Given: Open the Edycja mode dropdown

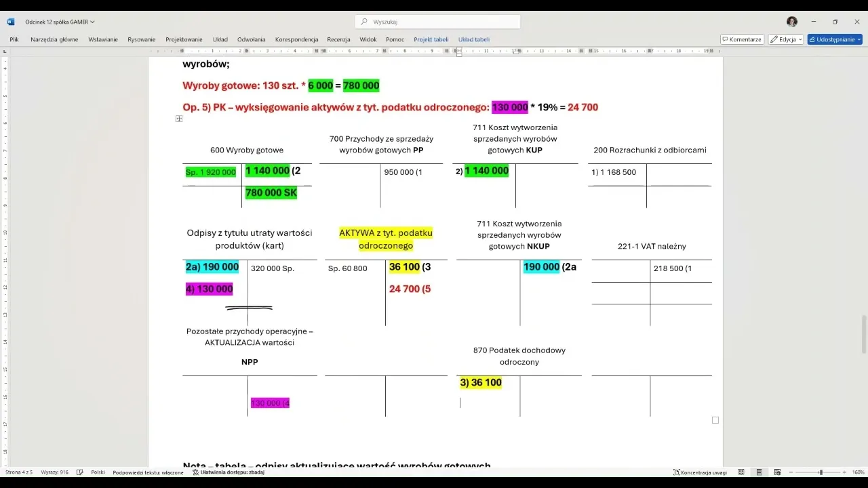Looking at the screenshot, I should (785, 39).
